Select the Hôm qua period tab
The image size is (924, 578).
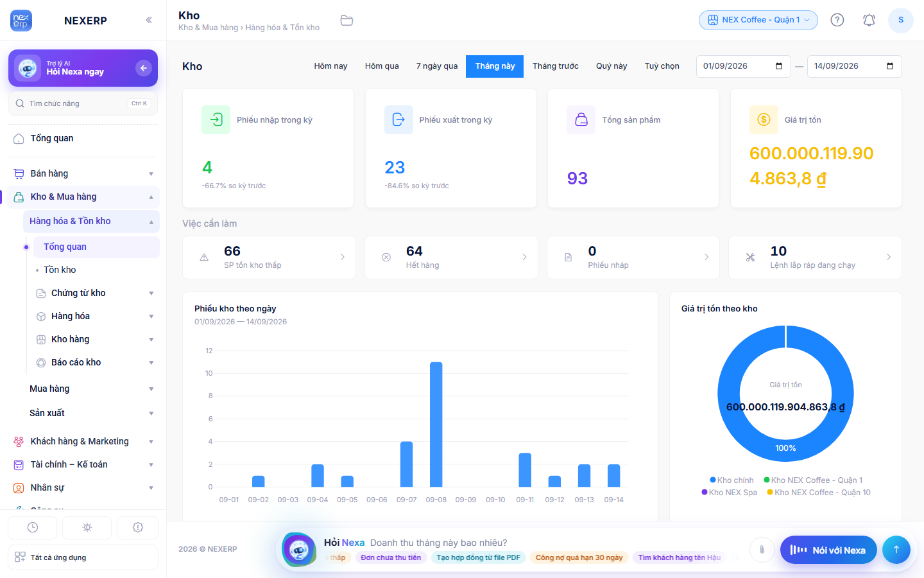pyautogui.click(x=382, y=66)
